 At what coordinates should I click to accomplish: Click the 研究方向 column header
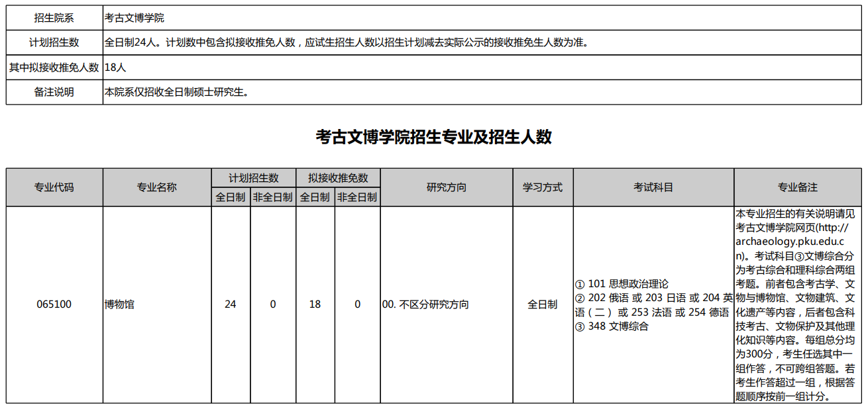(446, 187)
